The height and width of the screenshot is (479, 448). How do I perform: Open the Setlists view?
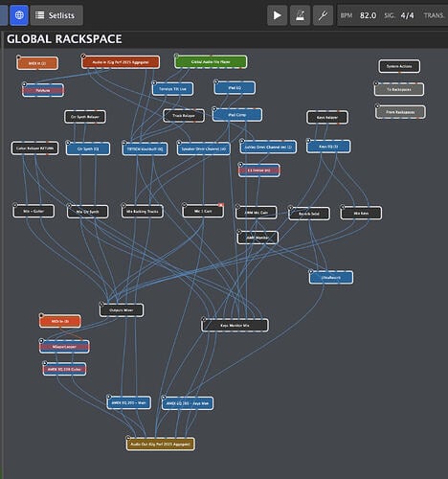[x=56, y=15]
